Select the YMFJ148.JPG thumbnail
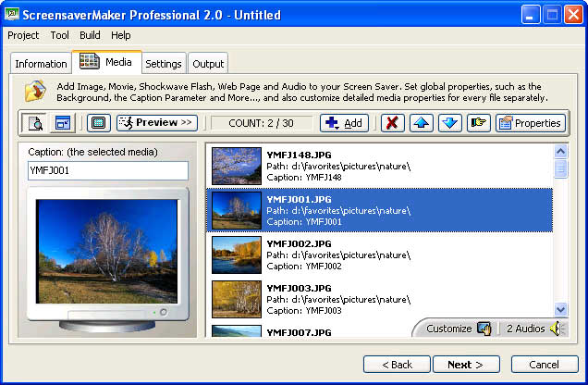Image resolution: width=588 pixels, height=385 pixels. pyautogui.click(x=237, y=166)
